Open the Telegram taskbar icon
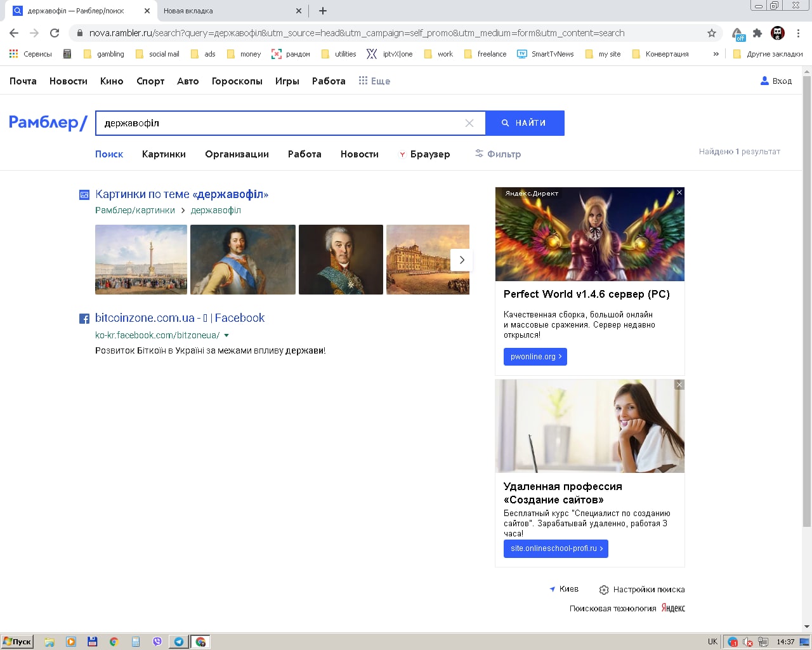Screen dimensions: 812x650 (178, 642)
